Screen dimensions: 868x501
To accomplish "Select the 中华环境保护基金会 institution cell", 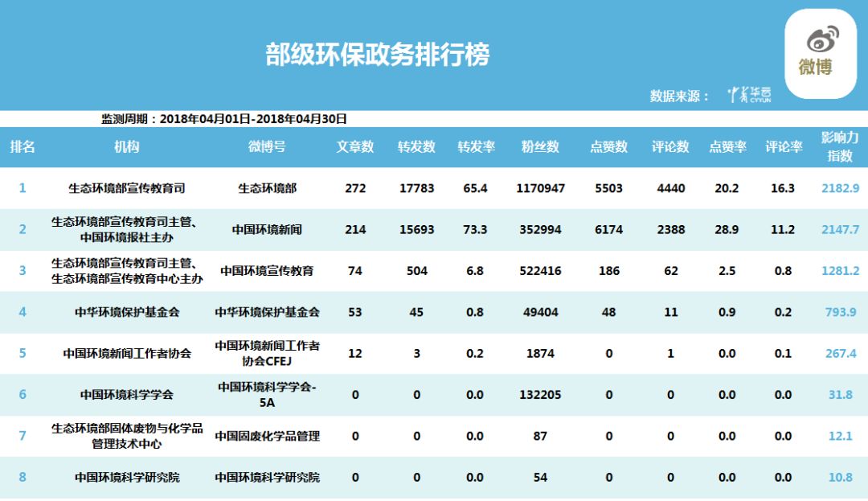I will (x=127, y=312).
